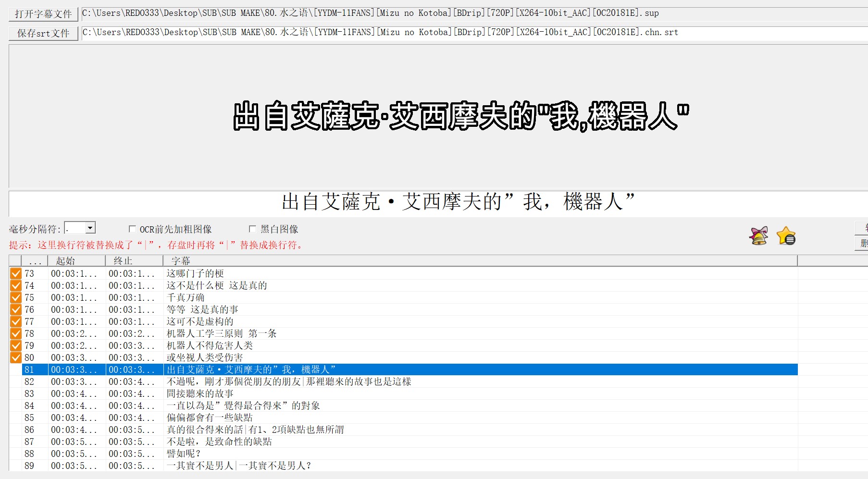Select subtitle text 这不是什么梗 这是真的
The image size is (868, 479).
[217, 285]
